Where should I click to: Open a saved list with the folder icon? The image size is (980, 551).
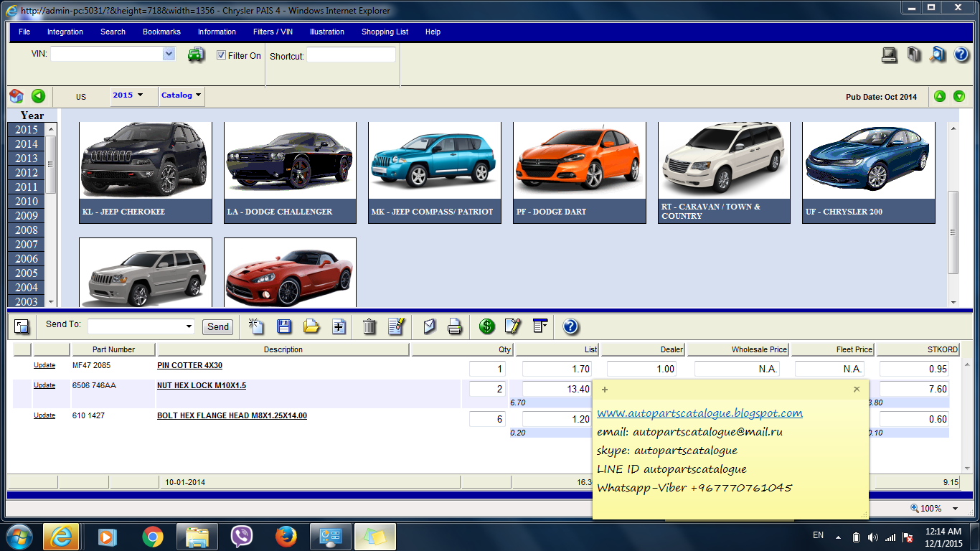pyautogui.click(x=311, y=326)
